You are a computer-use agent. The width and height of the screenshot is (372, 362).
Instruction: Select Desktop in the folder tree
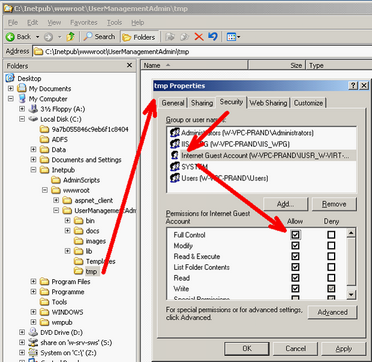coord(29,79)
